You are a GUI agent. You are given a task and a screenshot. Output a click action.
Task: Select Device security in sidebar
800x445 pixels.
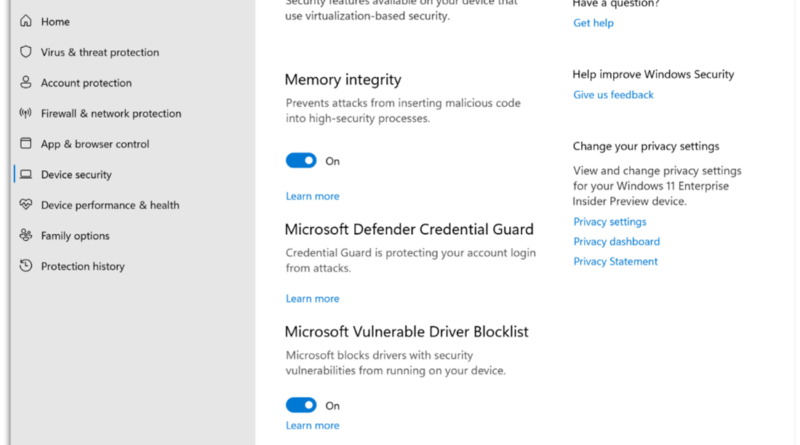(76, 175)
